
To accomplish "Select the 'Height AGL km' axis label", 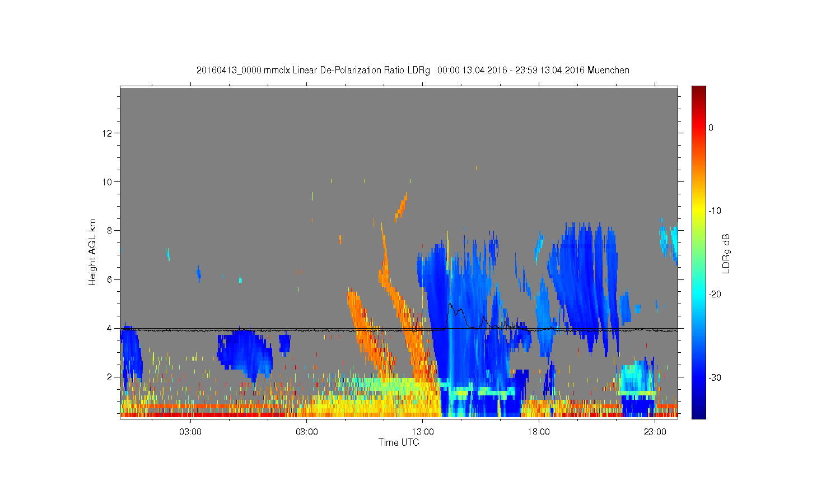I will [x=92, y=252].
